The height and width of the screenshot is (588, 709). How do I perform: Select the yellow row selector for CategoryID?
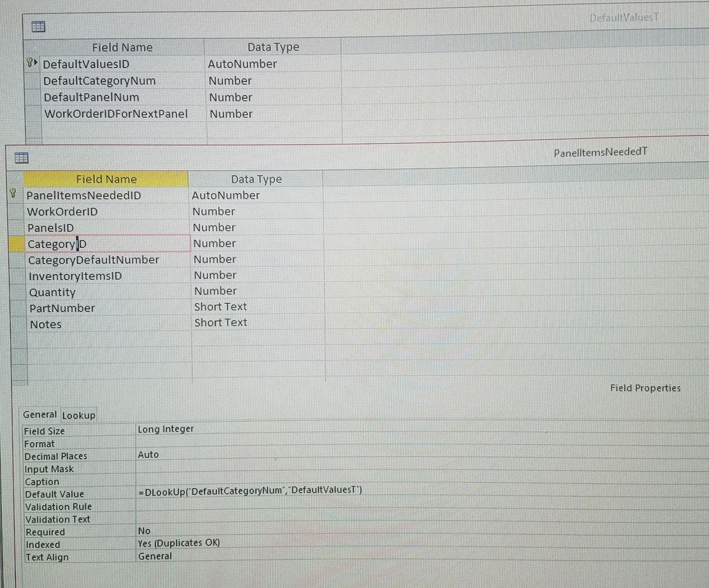tap(17, 244)
